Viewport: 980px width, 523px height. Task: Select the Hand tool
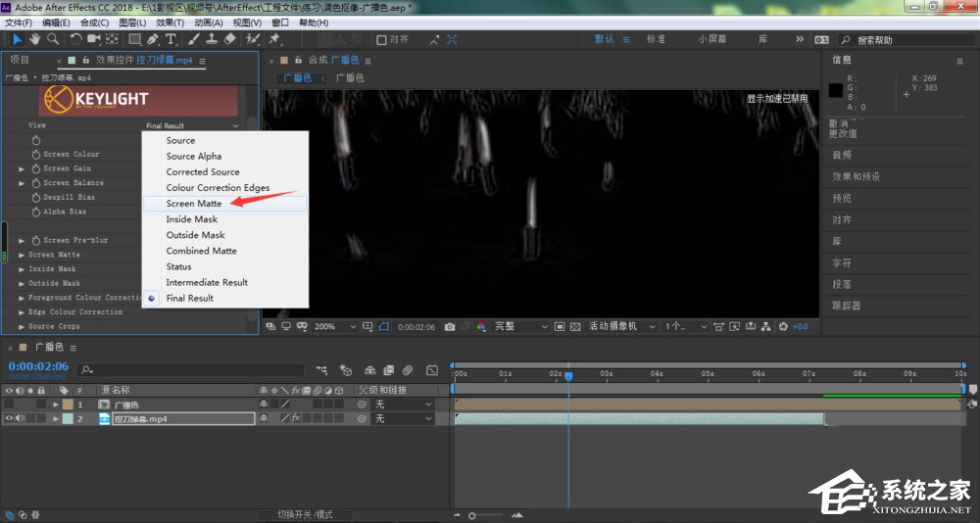(x=34, y=39)
